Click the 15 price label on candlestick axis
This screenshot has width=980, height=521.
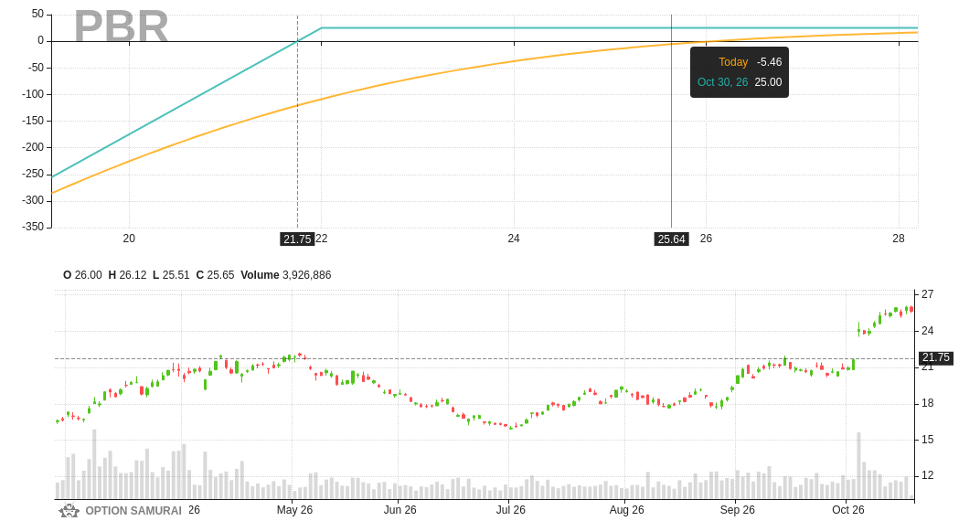click(x=928, y=440)
